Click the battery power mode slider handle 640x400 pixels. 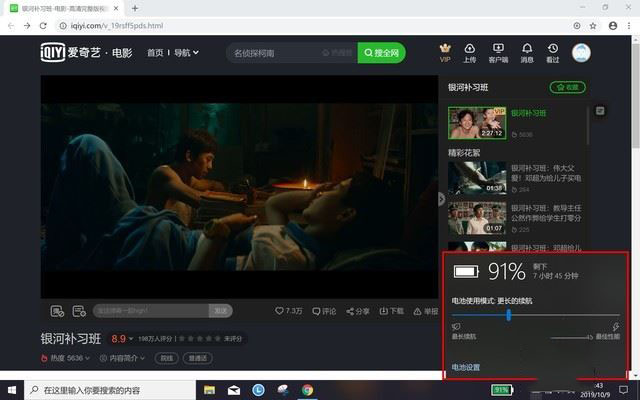[509, 315]
